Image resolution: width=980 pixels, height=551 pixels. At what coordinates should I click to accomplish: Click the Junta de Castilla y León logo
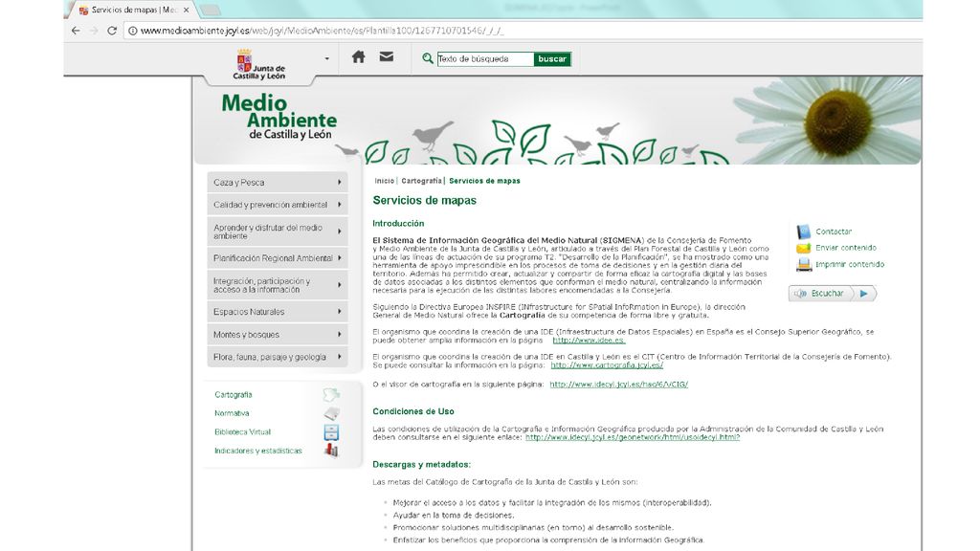[x=259, y=64]
